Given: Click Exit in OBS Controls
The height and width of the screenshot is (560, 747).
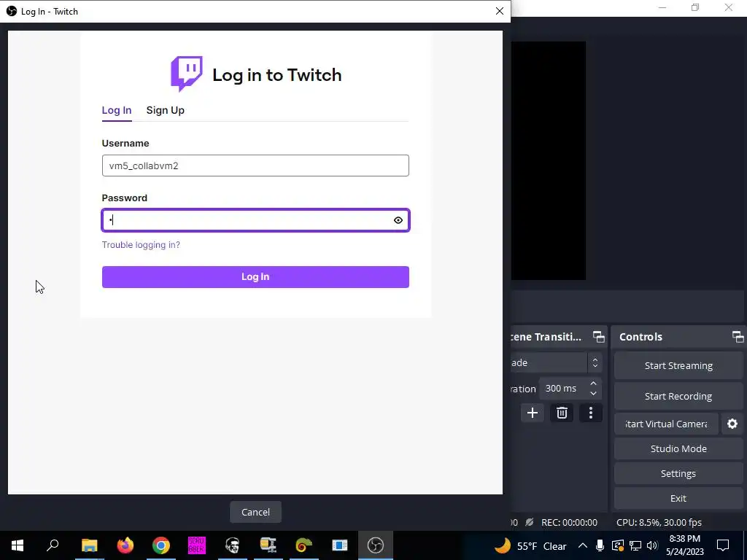Looking at the screenshot, I should coord(678,498).
